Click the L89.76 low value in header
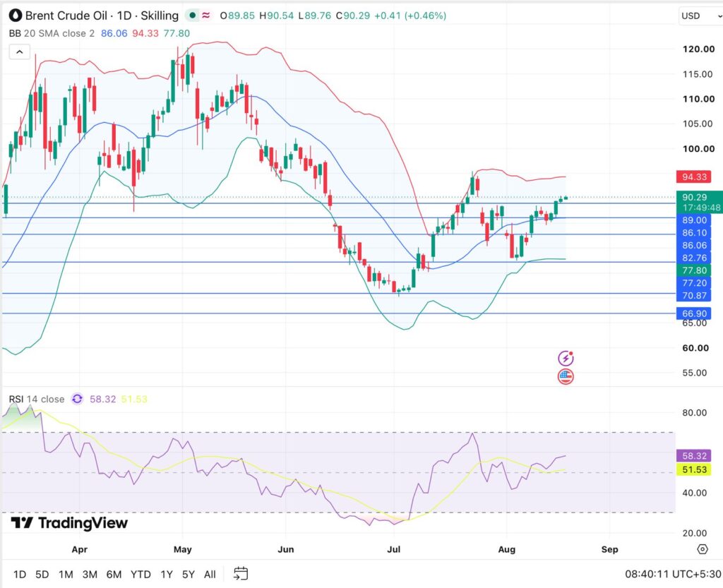 pyautogui.click(x=314, y=16)
